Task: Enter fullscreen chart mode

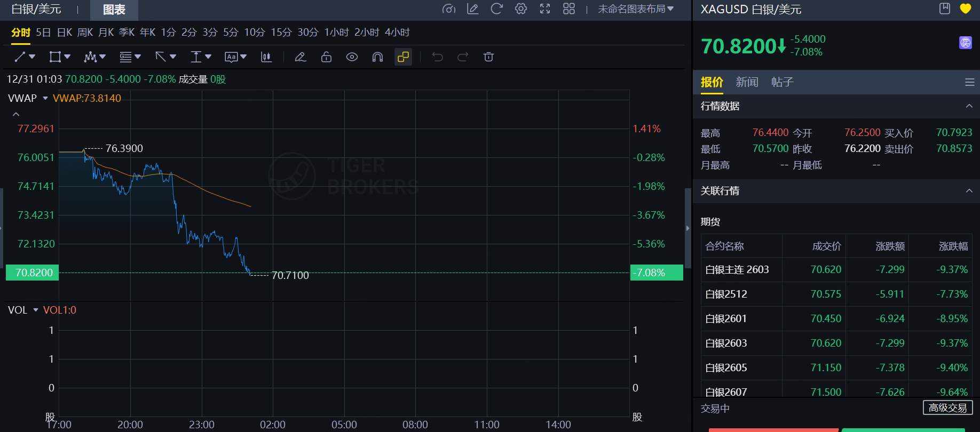Action: [x=545, y=9]
